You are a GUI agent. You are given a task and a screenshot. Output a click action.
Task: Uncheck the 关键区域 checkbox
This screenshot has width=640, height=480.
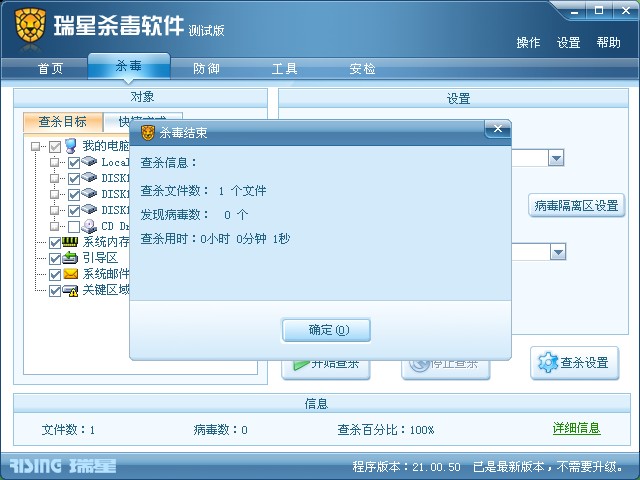point(55,291)
